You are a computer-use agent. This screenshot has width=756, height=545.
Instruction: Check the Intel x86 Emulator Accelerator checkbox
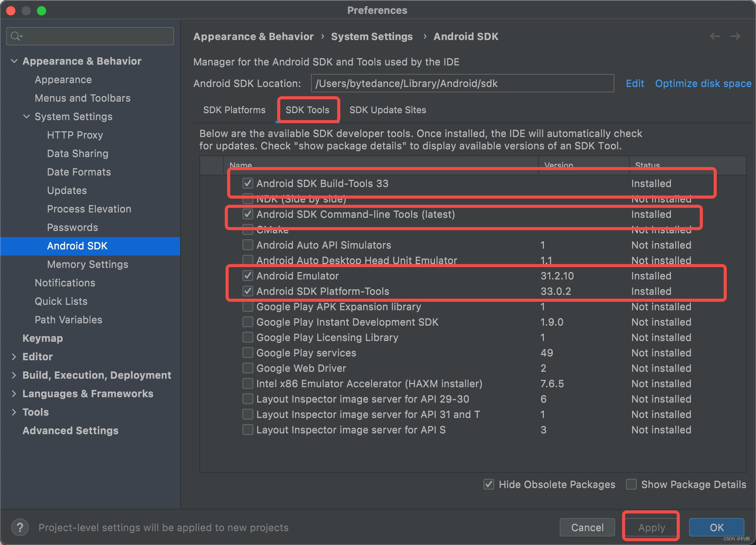[x=248, y=383]
